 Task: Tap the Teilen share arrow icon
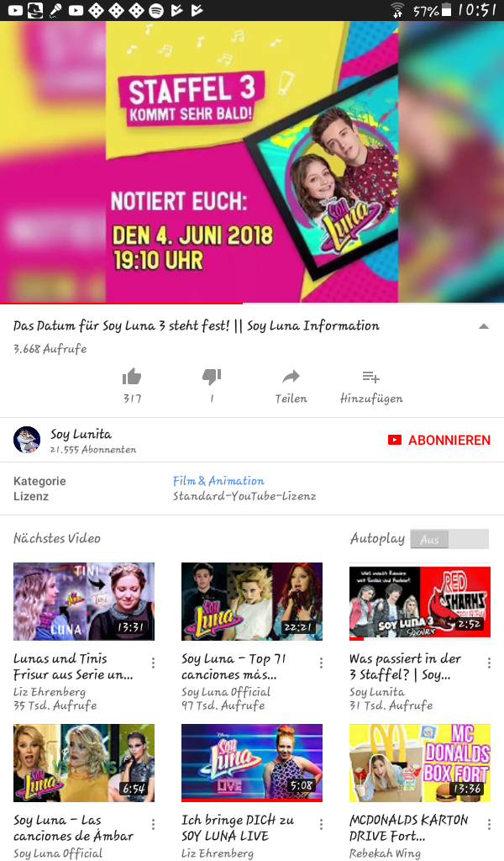[291, 377]
